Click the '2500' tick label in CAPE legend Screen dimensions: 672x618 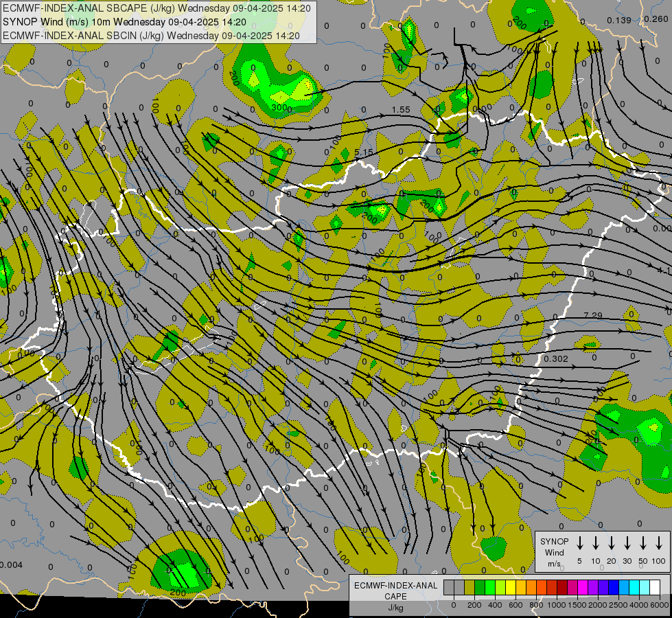point(618,605)
